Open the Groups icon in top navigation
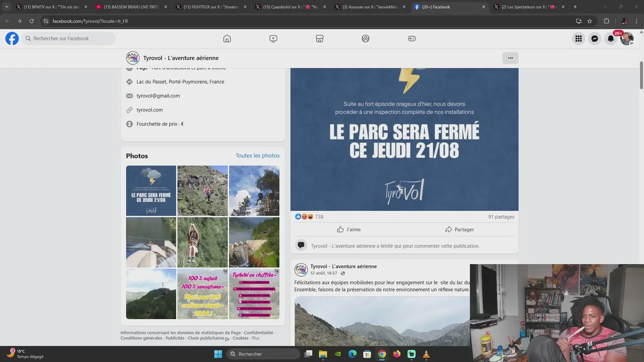 click(x=366, y=38)
